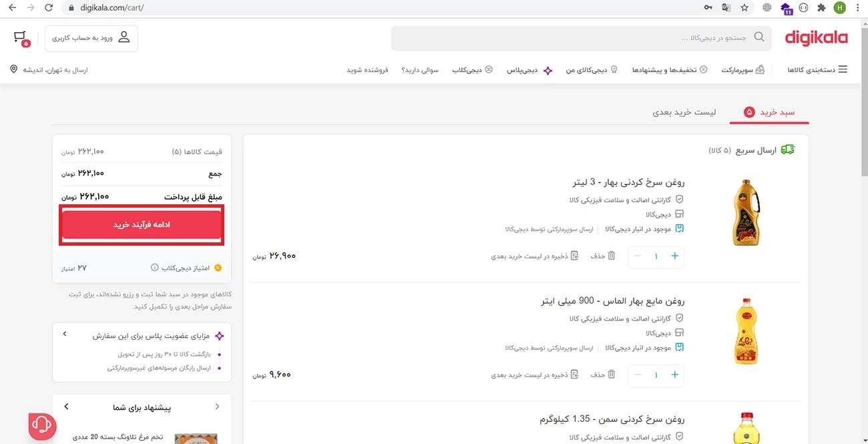The image size is (868, 444).
Task: Expand مزایای عضویت پلاس section
Action: [64, 335]
